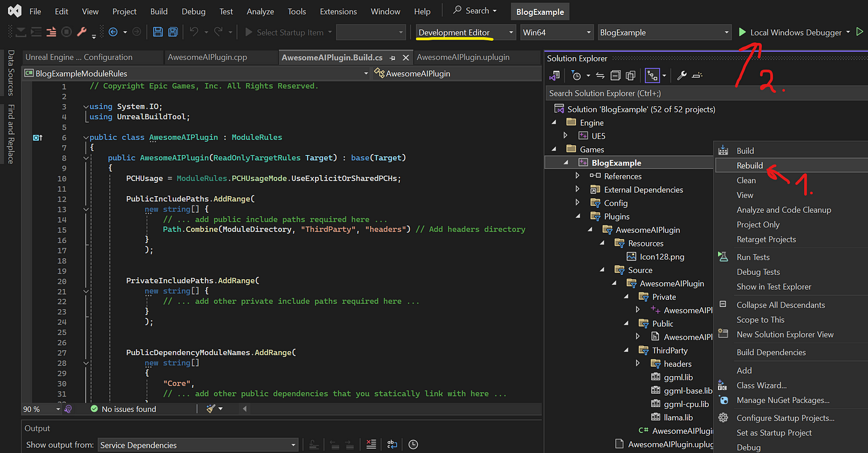868x453 pixels.
Task: Open the Win64 platform dropdown
Action: click(x=557, y=32)
